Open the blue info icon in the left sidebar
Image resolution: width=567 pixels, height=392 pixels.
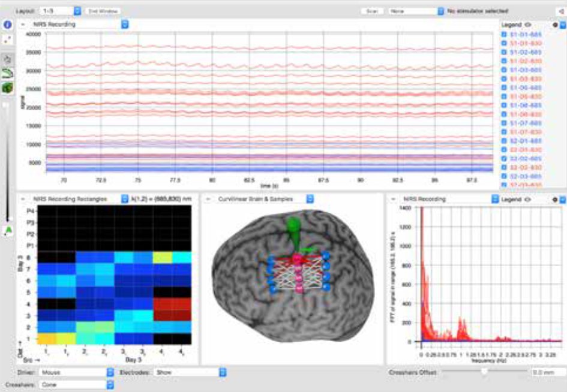click(8, 25)
